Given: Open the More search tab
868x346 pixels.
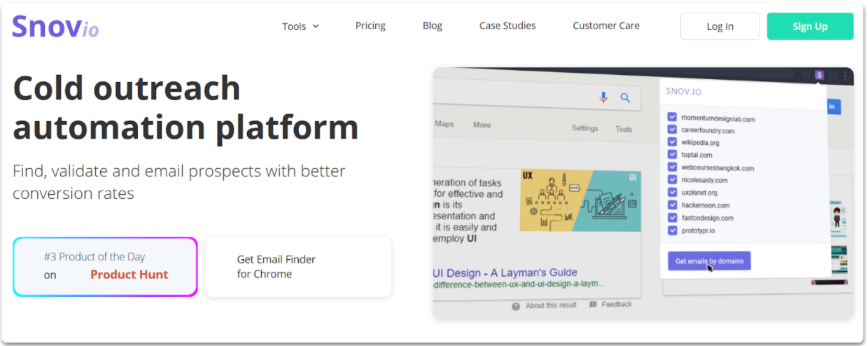Looking at the screenshot, I should (482, 125).
